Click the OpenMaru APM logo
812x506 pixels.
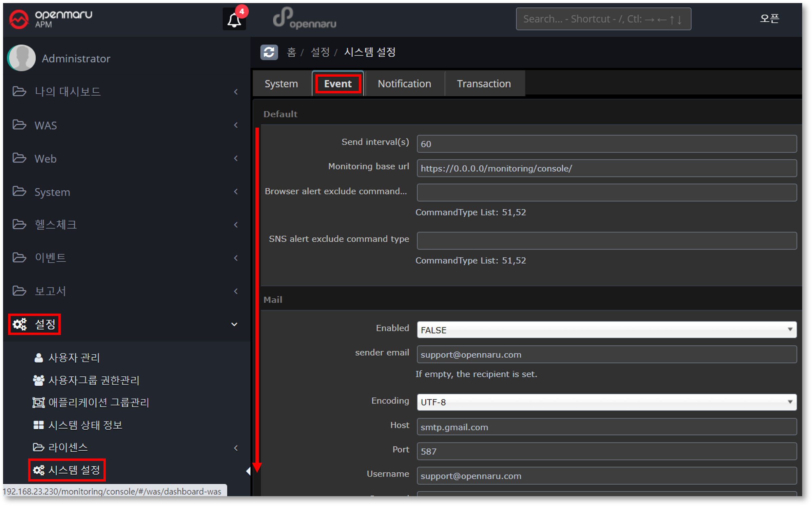(51, 19)
